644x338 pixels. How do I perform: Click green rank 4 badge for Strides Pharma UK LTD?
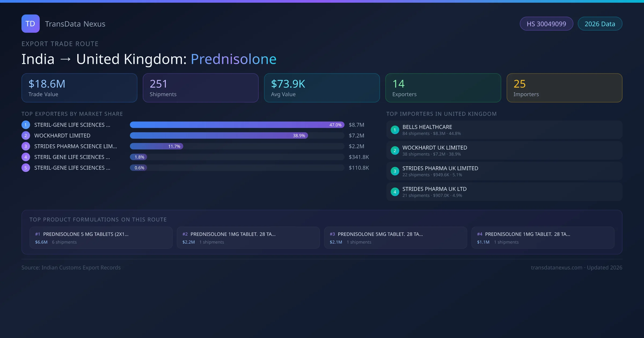(395, 192)
